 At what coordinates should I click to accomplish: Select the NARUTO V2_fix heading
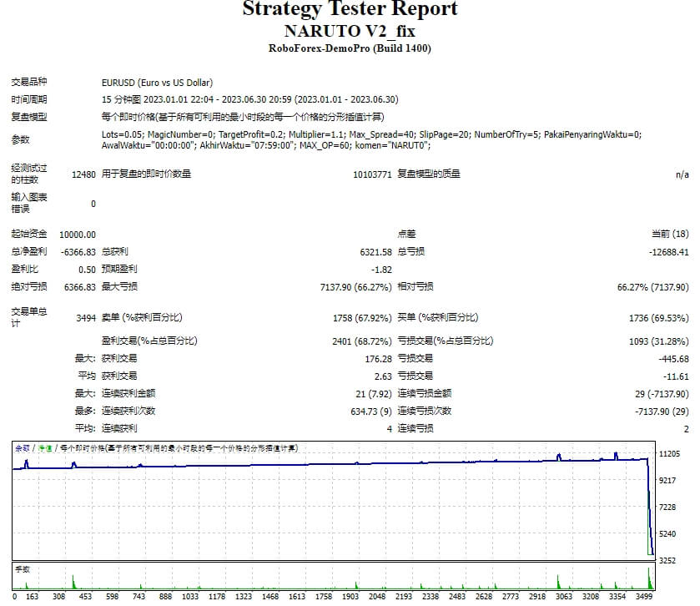(x=350, y=31)
